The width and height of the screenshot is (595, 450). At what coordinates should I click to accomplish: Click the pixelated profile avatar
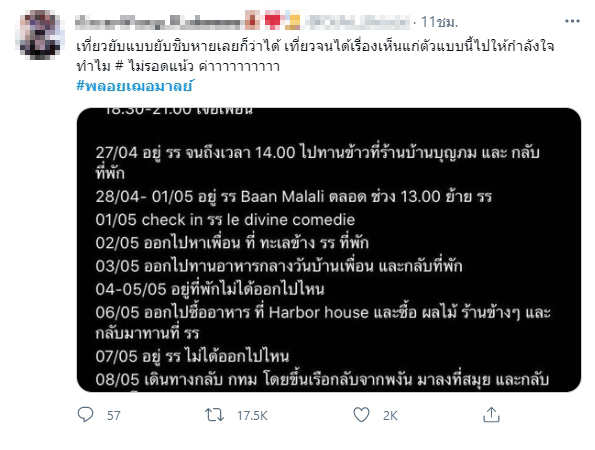click(x=40, y=35)
